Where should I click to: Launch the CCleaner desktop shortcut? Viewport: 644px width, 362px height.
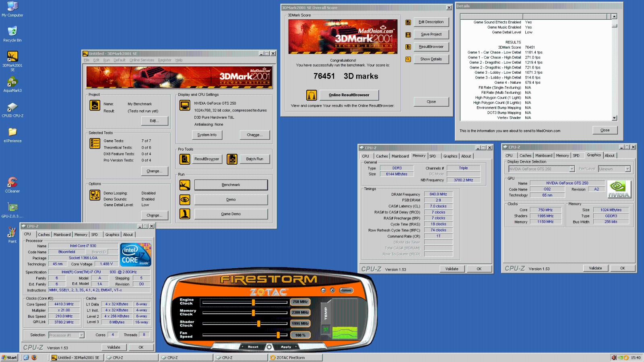pyautogui.click(x=12, y=182)
